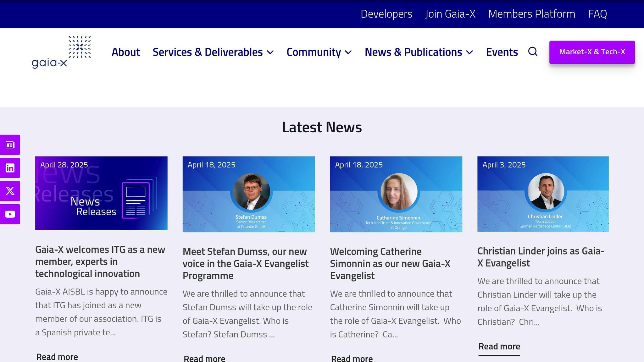The height and width of the screenshot is (362, 644).
Task: Open the Members Platform link
Action: coord(531,14)
